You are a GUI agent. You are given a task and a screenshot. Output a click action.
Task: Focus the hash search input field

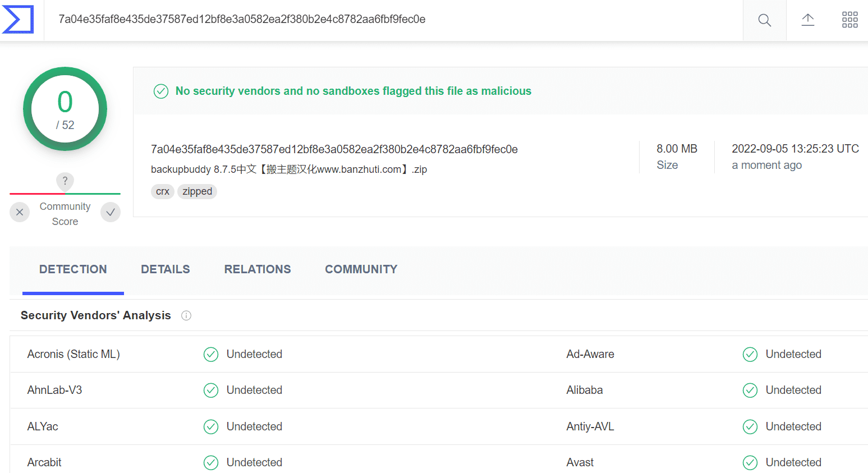point(393,20)
